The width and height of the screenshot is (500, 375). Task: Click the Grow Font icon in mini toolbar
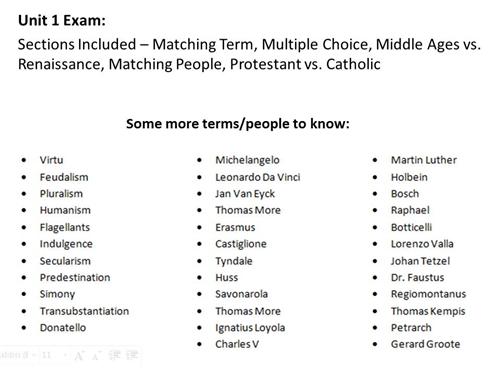click(x=79, y=356)
